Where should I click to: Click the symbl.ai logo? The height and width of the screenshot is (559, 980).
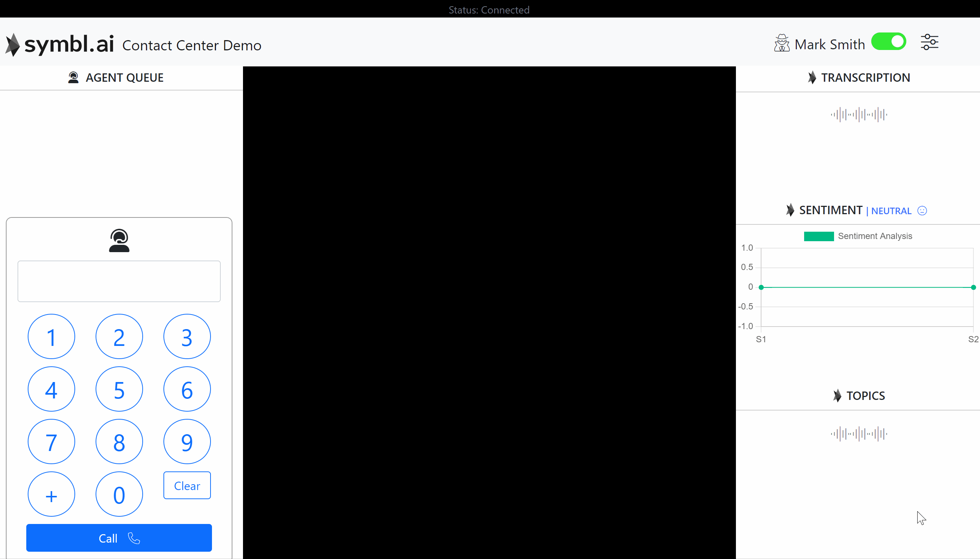[x=60, y=44]
